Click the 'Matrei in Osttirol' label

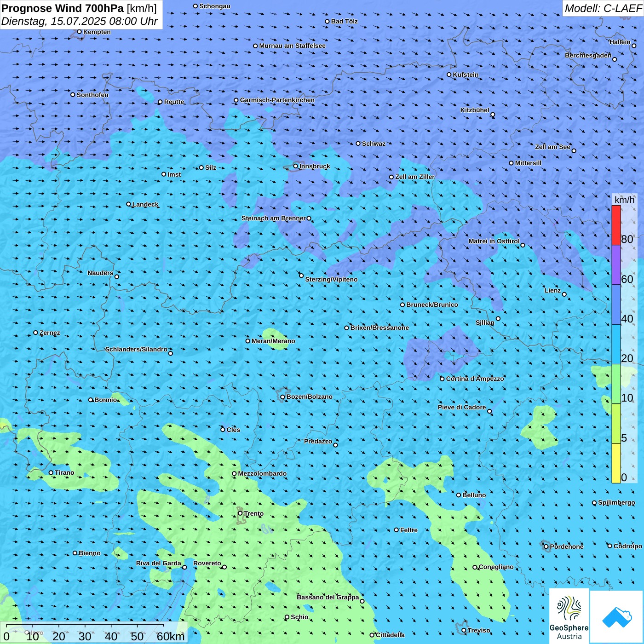click(x=494, y=241)
